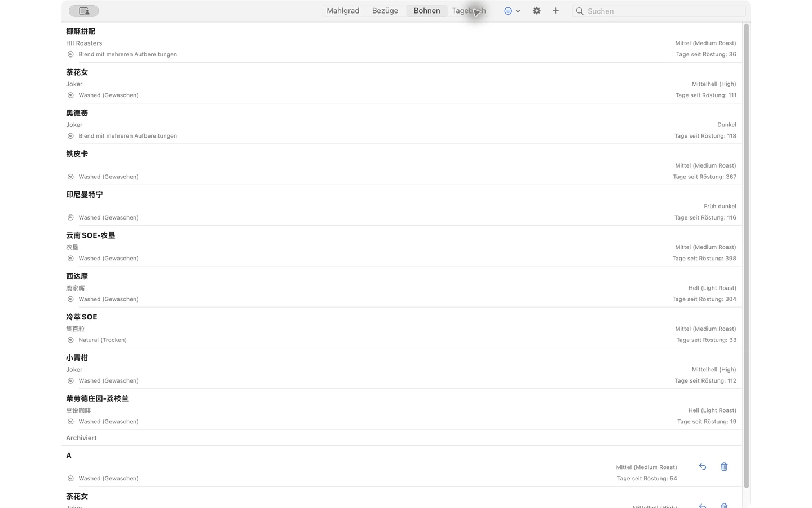Viewport: 812px width, 508px height.
Task: Click Tage seit Röstung: 398
Action: click(x=704, y=259)
